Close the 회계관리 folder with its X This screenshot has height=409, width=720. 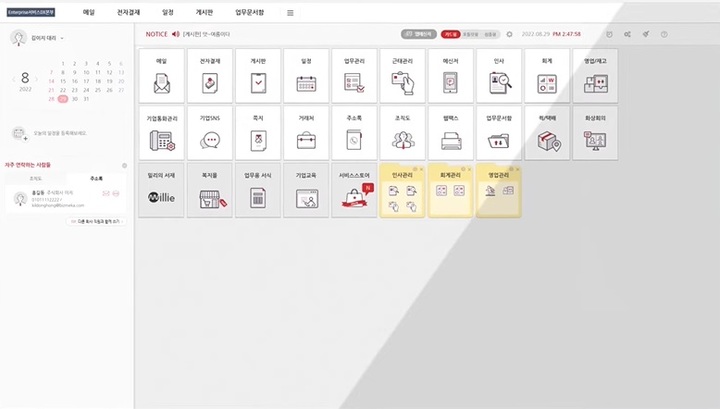469,169
